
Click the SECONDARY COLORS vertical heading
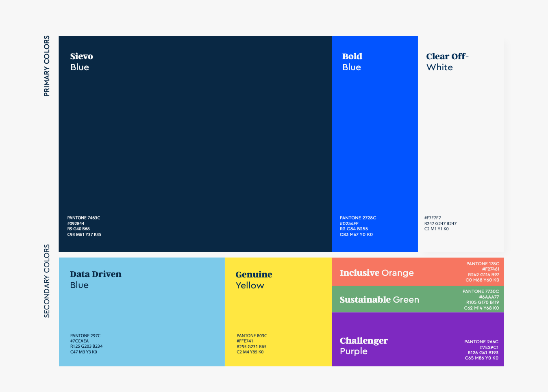pos(47,281)
